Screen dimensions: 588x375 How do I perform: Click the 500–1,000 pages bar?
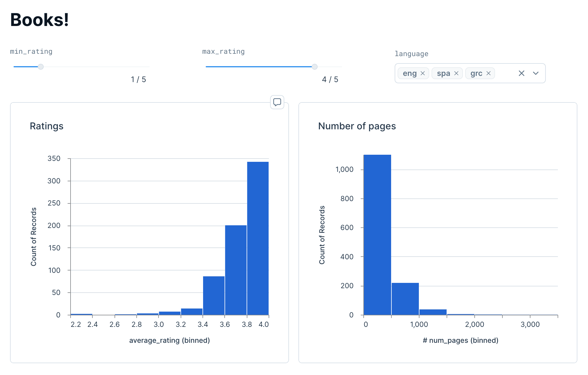tap(405, 299)
